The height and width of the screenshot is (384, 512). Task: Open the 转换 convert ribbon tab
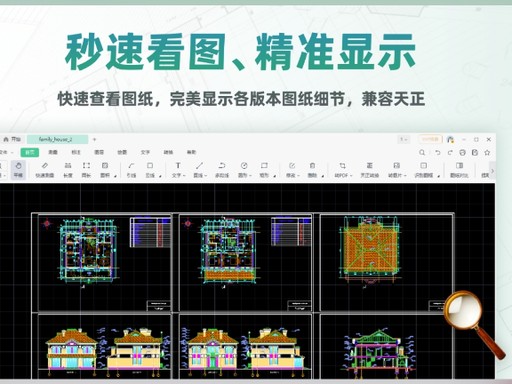pos(168,152)
